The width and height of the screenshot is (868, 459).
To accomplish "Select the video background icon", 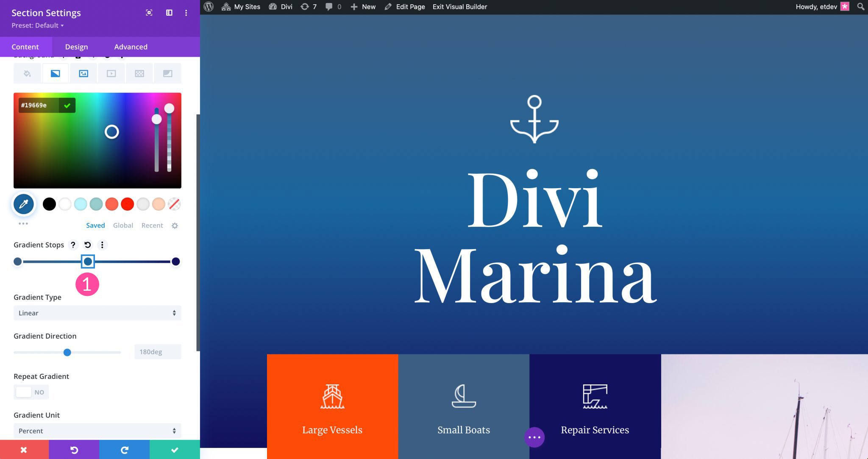I will coord(111,73).
